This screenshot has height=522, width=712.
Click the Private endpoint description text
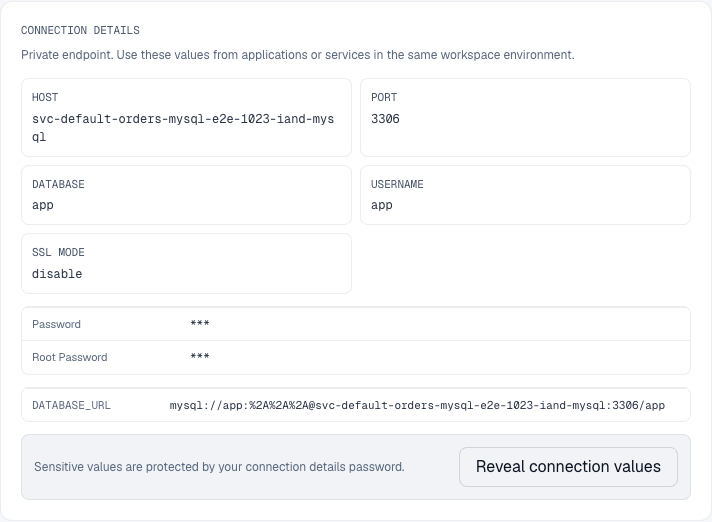tap(297, 55)
